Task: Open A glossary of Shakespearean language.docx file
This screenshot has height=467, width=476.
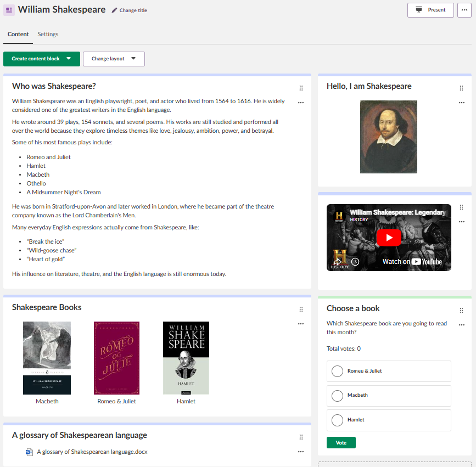Action: click(x=92, y=452)
